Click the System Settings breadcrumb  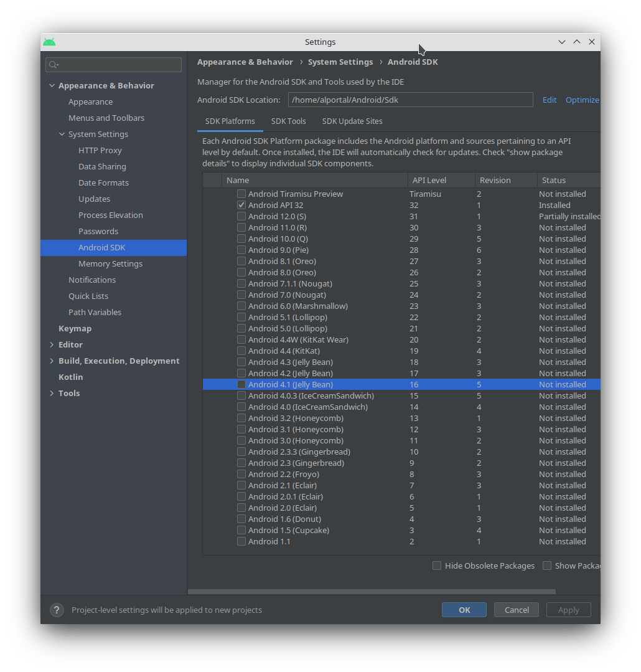tap(340, 62)
